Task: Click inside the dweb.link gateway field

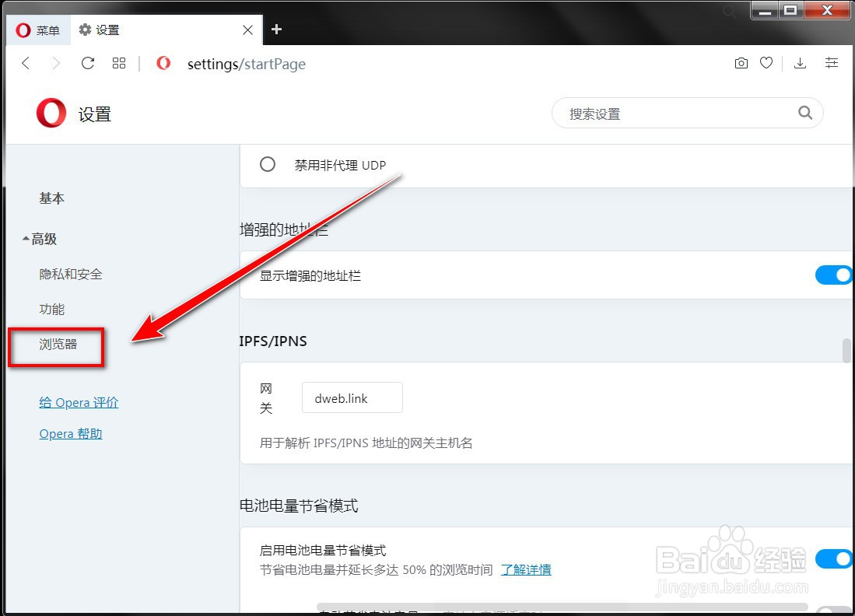Action: [352, 397]
